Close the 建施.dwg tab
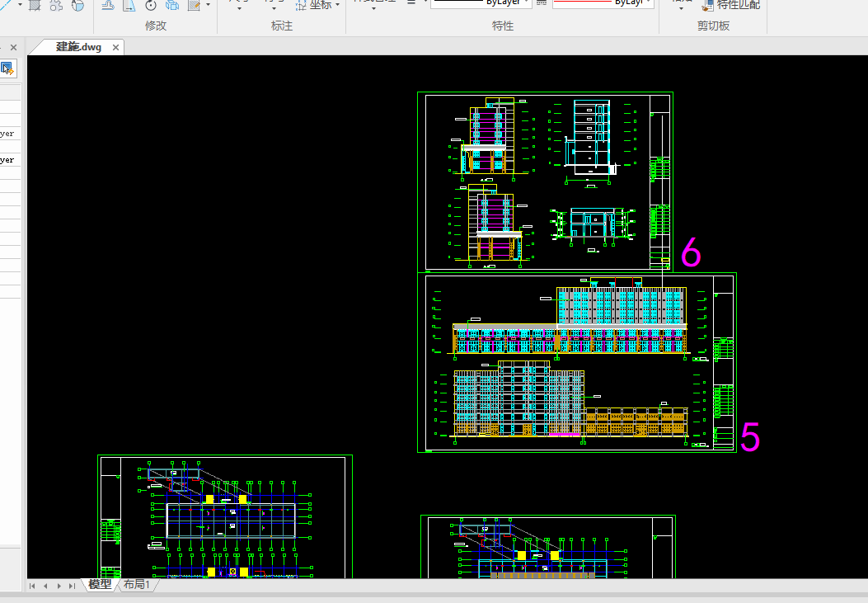 [x=115, y=48]
